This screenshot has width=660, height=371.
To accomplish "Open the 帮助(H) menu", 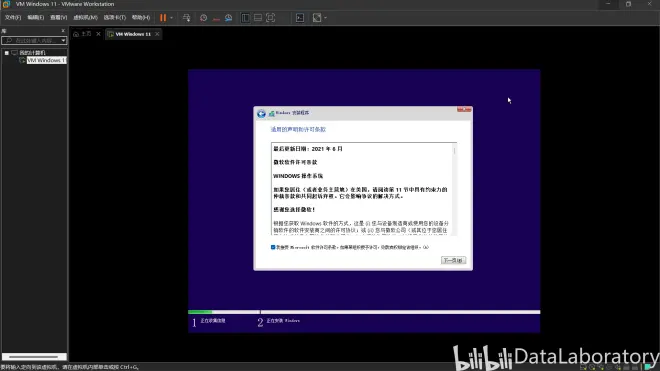I will (141, 18).
